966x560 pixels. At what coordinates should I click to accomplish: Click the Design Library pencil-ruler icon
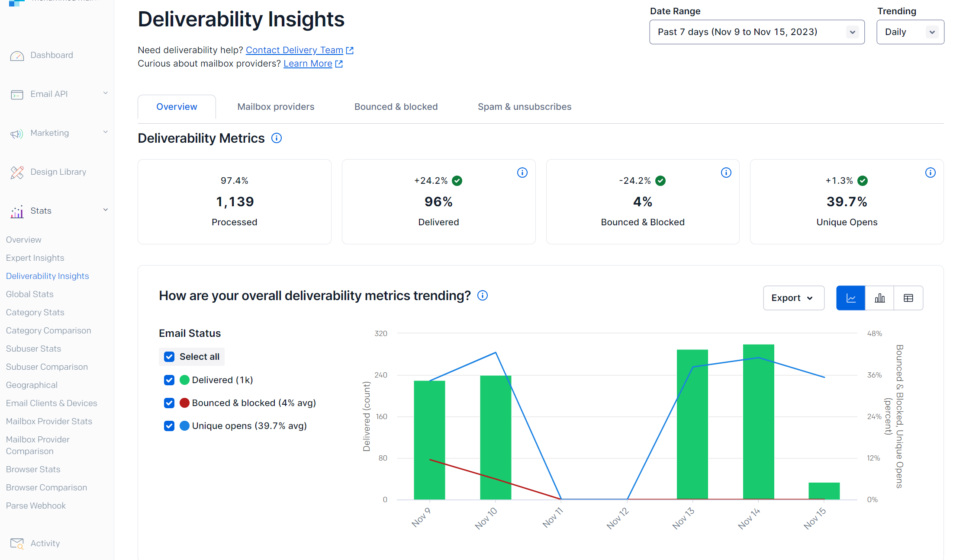click(17, 173)
